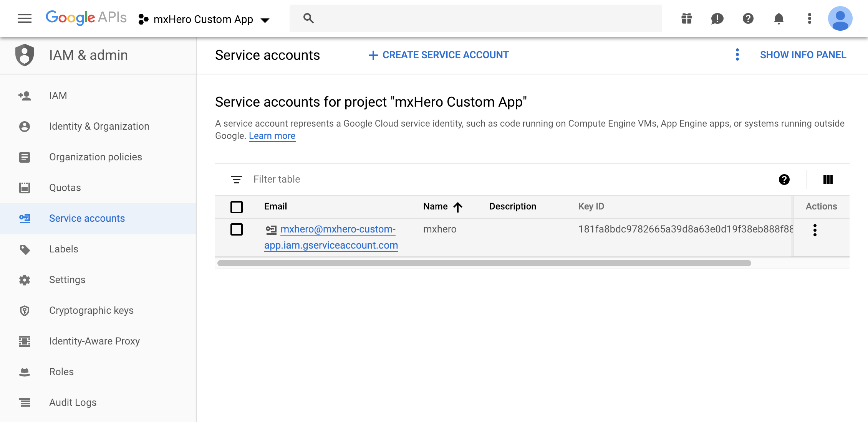Click the Cryptographic keys shield icon

click(25, 310)
